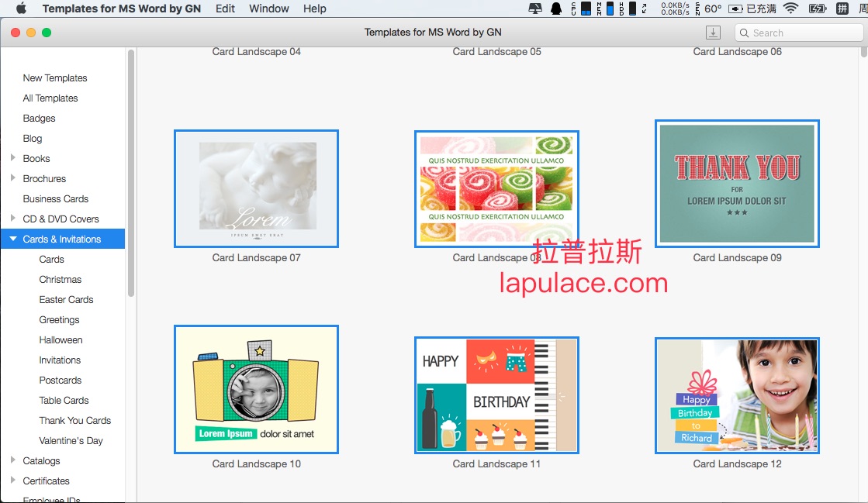
Task: Open the Wi-Fi status menu
Action: click(x=790, y=9)
